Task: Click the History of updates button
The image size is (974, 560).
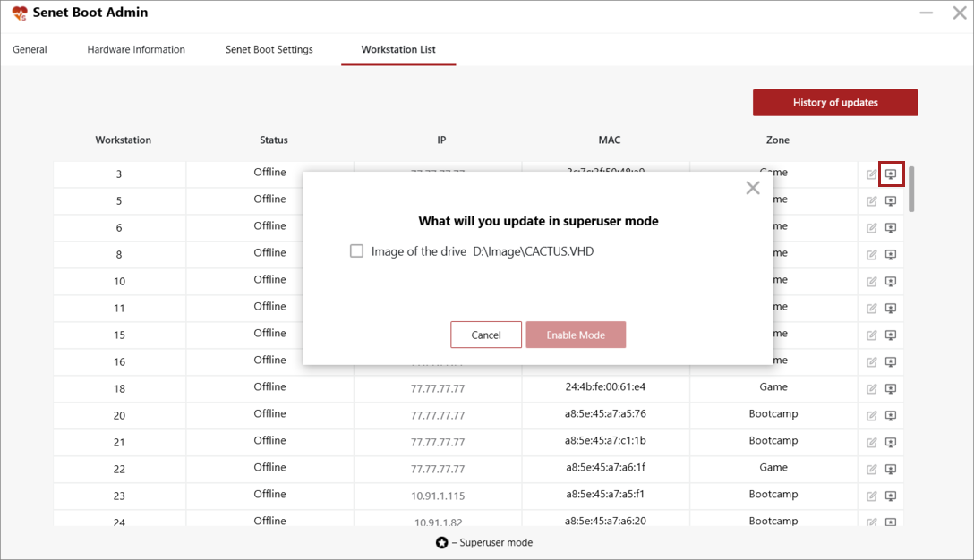Action: coord(835,103)
